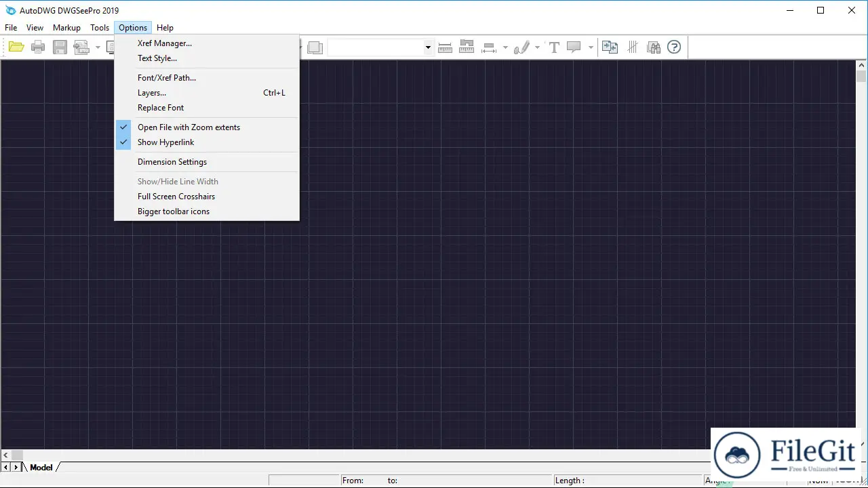Open Dimension Settings from the menu

207,162
